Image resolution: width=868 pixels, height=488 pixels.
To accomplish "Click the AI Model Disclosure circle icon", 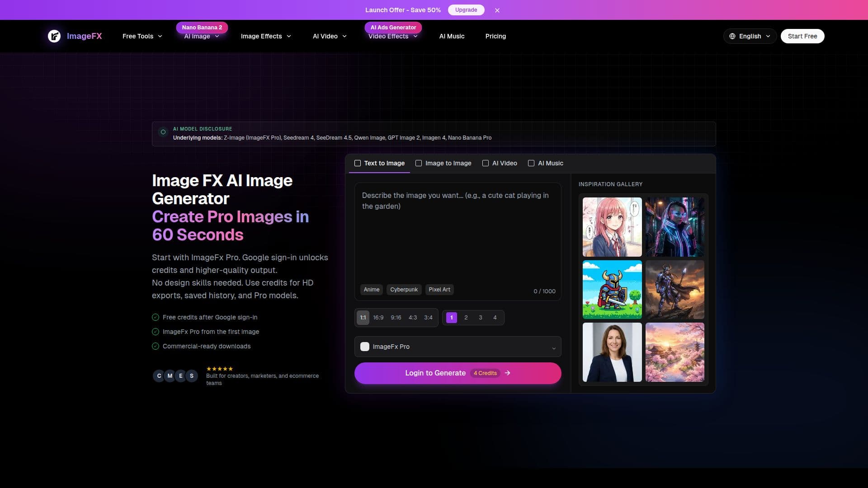I will (163, 132).
